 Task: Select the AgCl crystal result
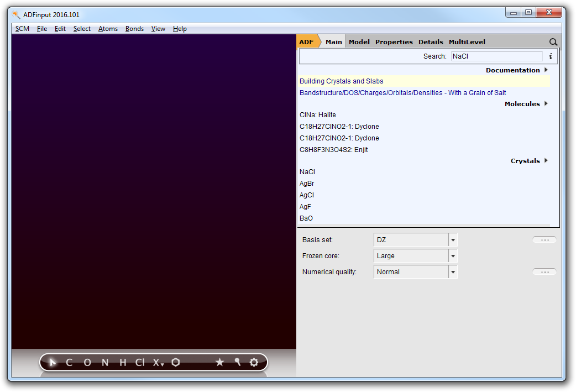pyautogui.click(x=307, y=195)
